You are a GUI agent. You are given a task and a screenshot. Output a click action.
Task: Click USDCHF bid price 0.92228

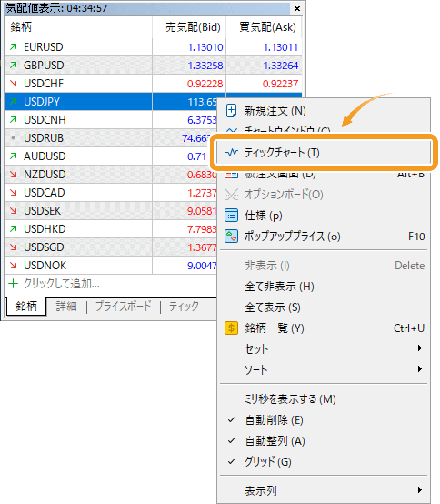205,84
